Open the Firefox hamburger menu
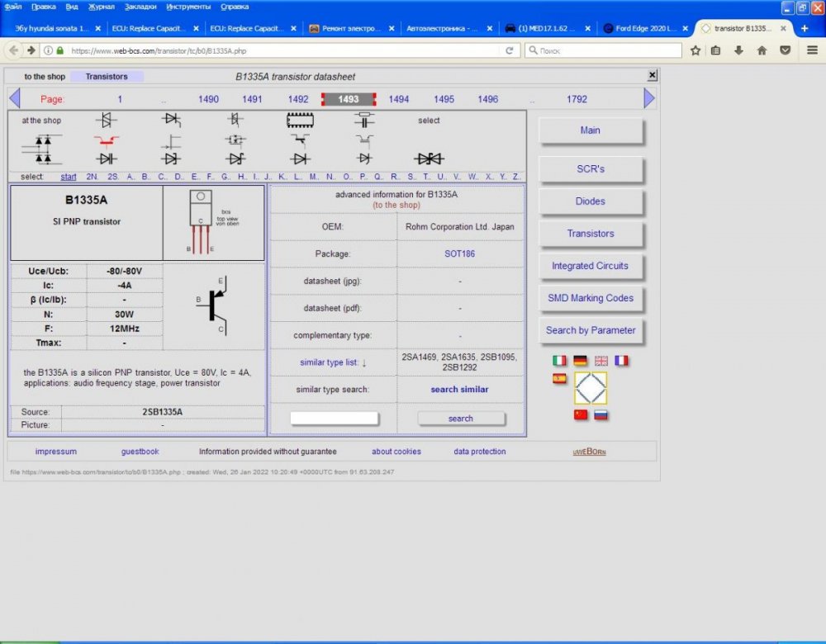The height and width of the screenshot is (644, 826). [x=812, y=50]
